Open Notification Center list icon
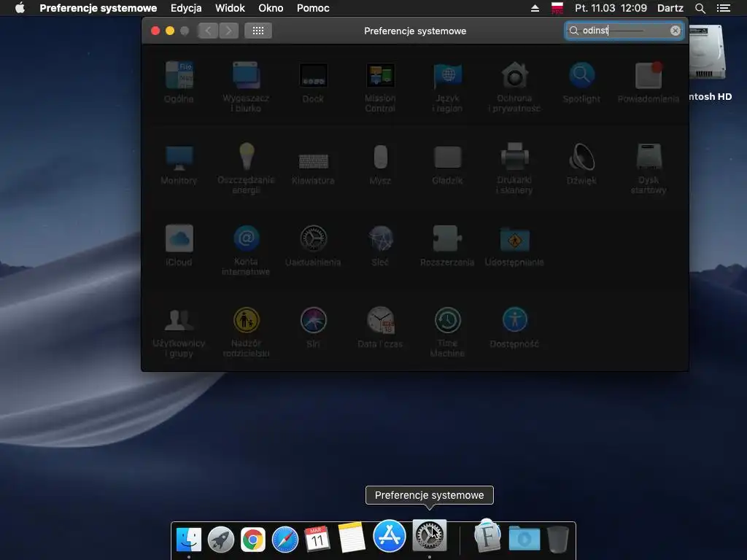This screenshot has height=560, width=747. tap(723, 8)
